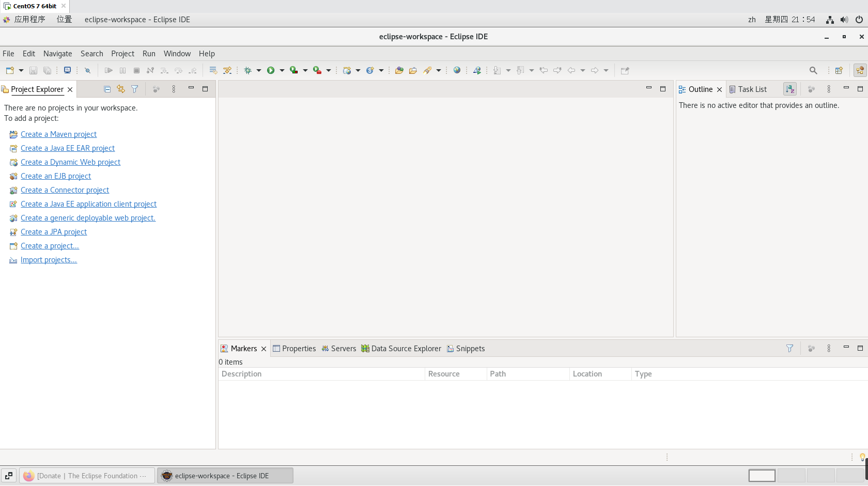Click Create a project... link
The height and width of the screenshot is (486, 868).
(50, 246)
